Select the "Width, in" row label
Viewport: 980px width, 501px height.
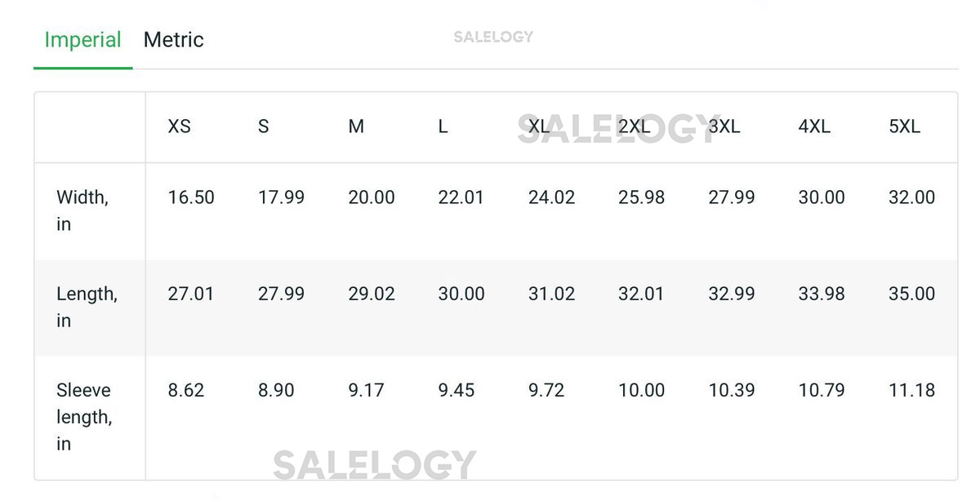point(82,211)
